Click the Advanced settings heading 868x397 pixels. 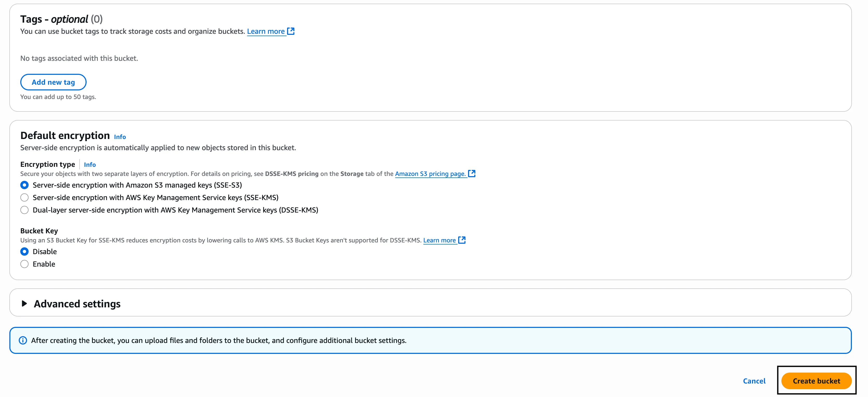coord(77,303)
